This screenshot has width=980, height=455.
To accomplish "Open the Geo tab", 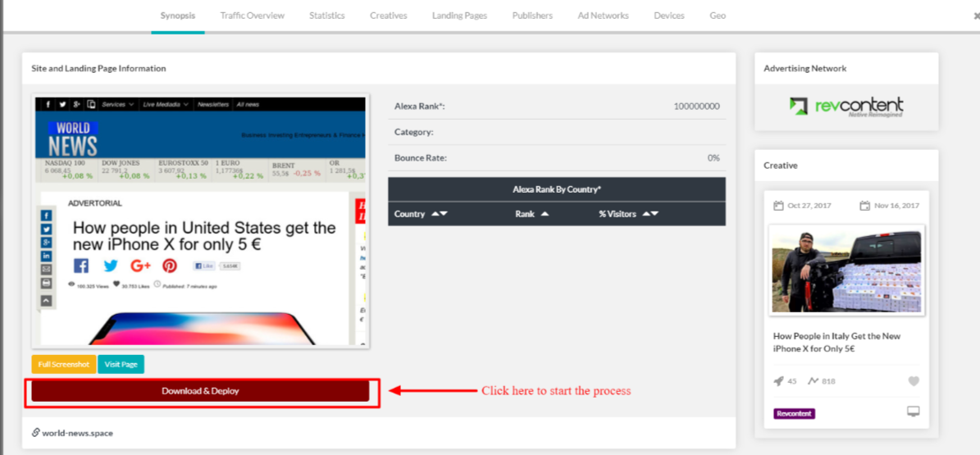I will click(x=718, y=16).
